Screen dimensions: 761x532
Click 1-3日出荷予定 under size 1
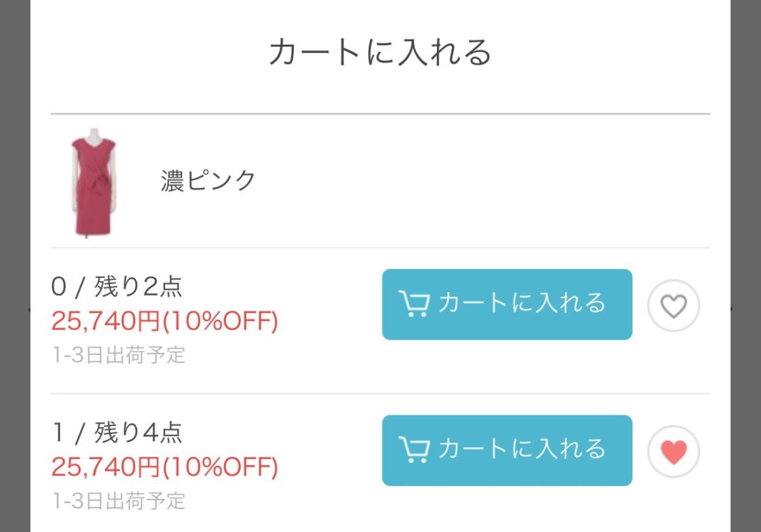[x=118, y=501]
